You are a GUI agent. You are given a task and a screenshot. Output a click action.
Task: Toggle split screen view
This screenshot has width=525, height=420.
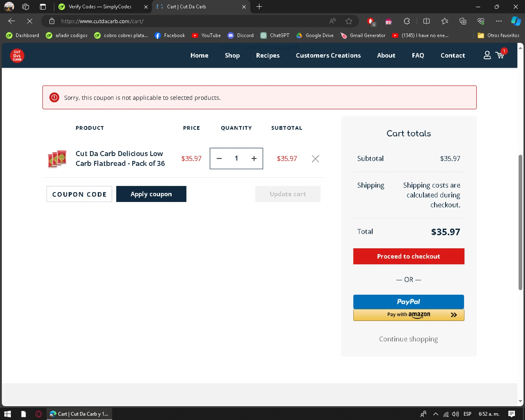pyautogui.click(x=426, y=21)
